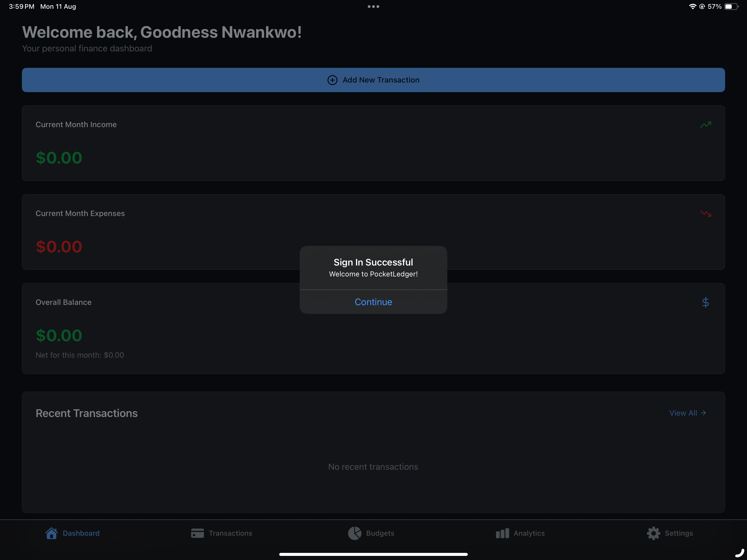Switch to the Transactions tab
Viewport: 747px width, 560px height.
click(221, 533)
